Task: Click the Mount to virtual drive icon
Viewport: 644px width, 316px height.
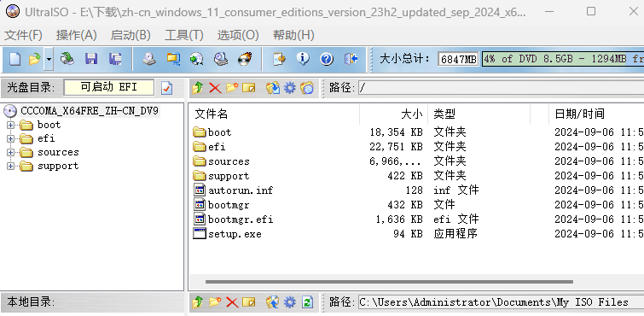Action: click(221, 59)
